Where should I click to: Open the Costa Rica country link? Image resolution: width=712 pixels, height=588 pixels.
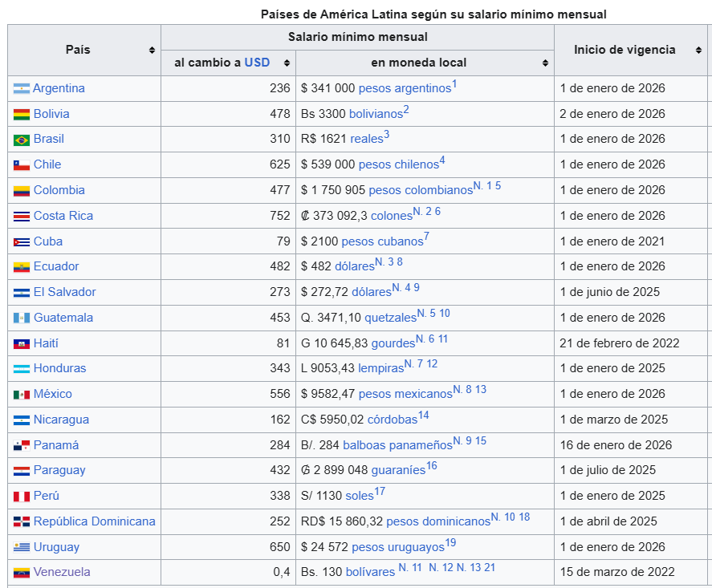(x=63, y=216)
